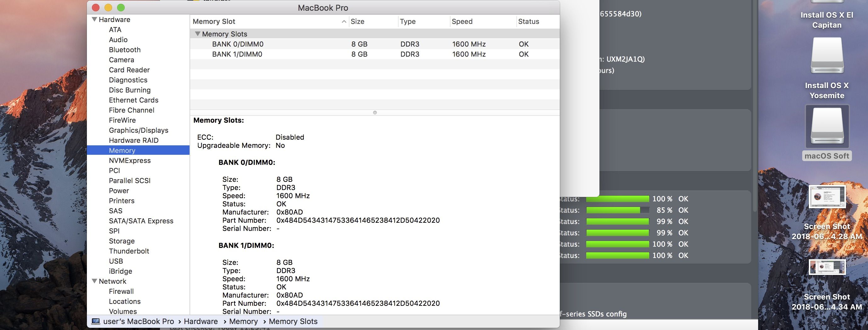Select Bluetooth in the sidebar
Screen dimensions: 868x330
click(x=125, y=50)
